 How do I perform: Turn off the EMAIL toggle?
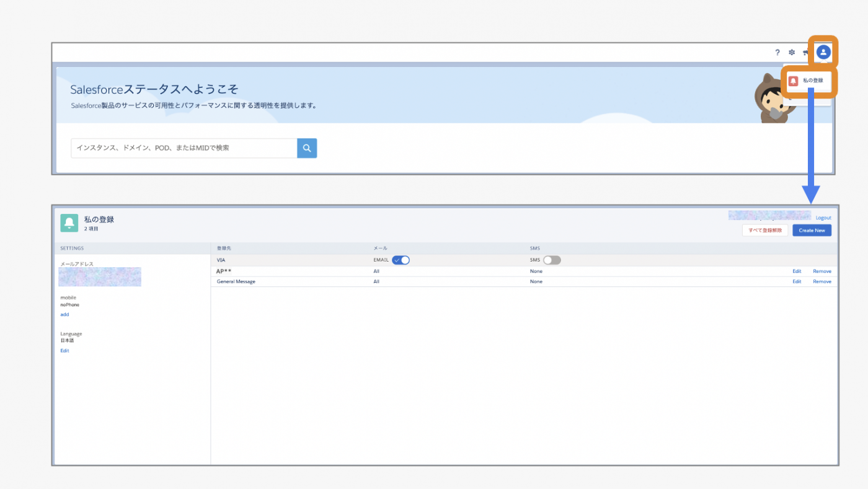coord(401,260)
